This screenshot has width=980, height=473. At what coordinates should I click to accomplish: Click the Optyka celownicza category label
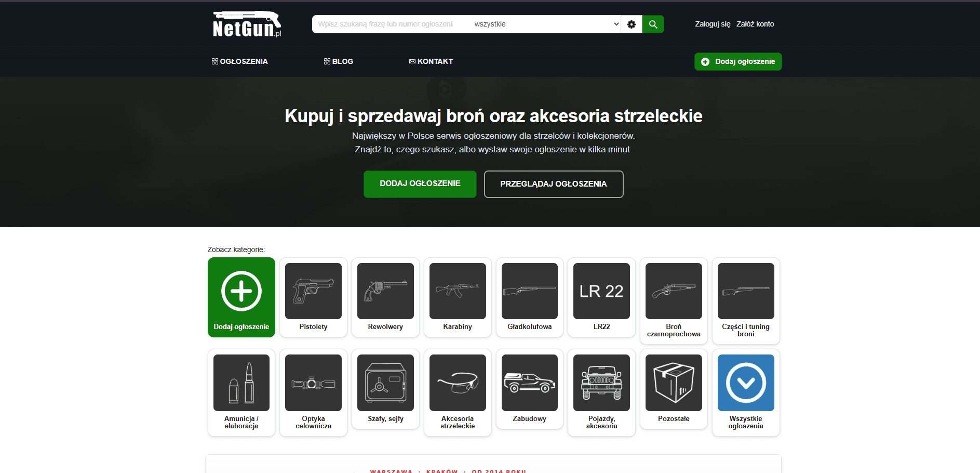tap(313, 422)
